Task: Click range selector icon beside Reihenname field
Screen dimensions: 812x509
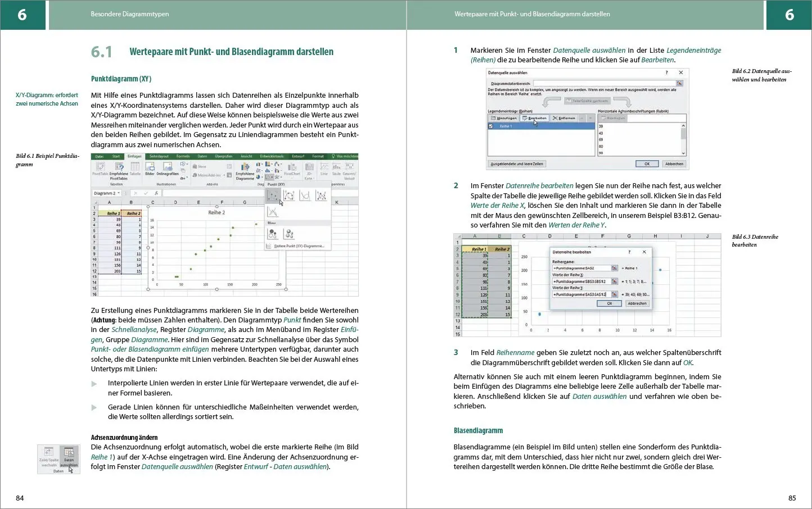Action: point(615,268)
